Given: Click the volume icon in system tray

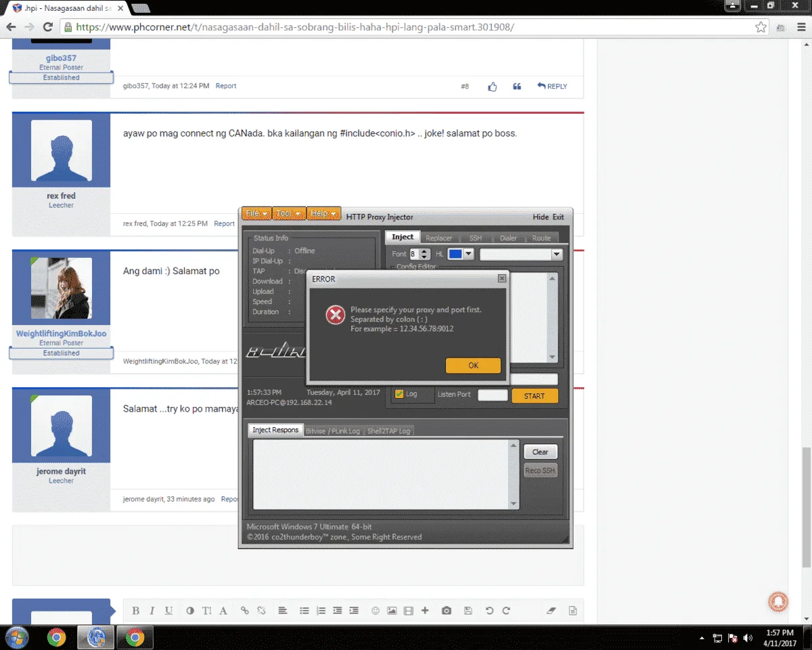Looking at the screenshot, I should [748, 638].
